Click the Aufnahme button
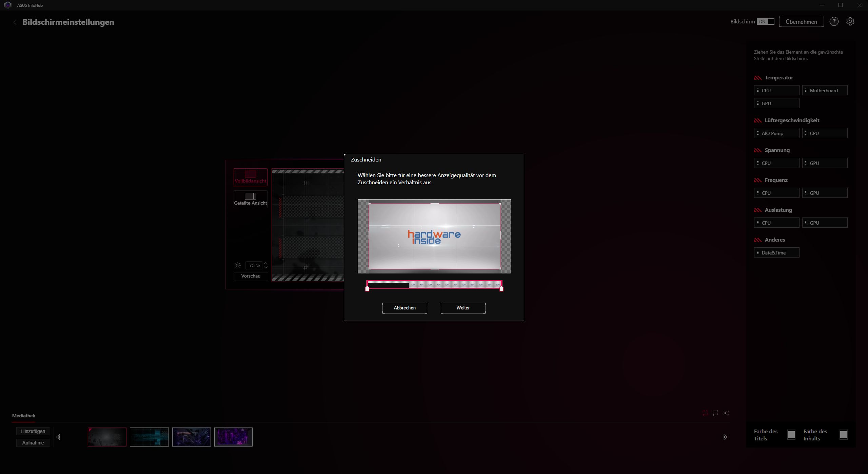 click(x=33, y=443)
